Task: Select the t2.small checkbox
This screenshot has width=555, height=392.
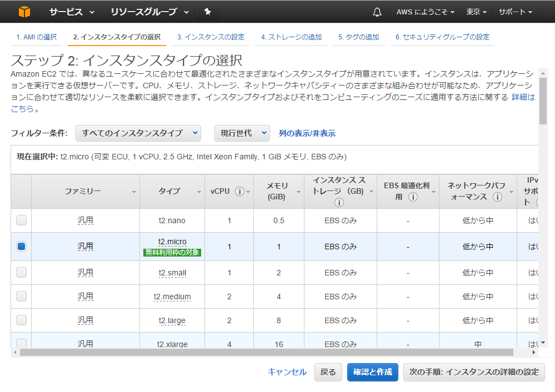Action: (21, 273)
